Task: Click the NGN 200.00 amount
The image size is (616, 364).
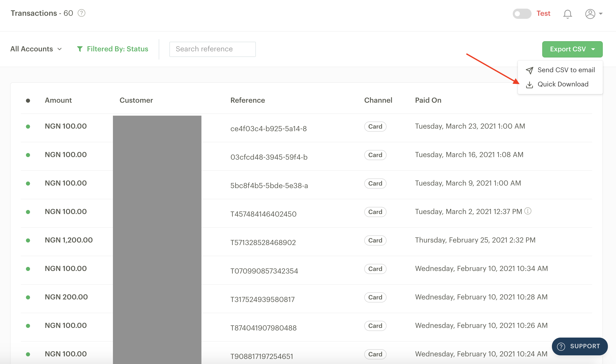Action: click(66, 297)
